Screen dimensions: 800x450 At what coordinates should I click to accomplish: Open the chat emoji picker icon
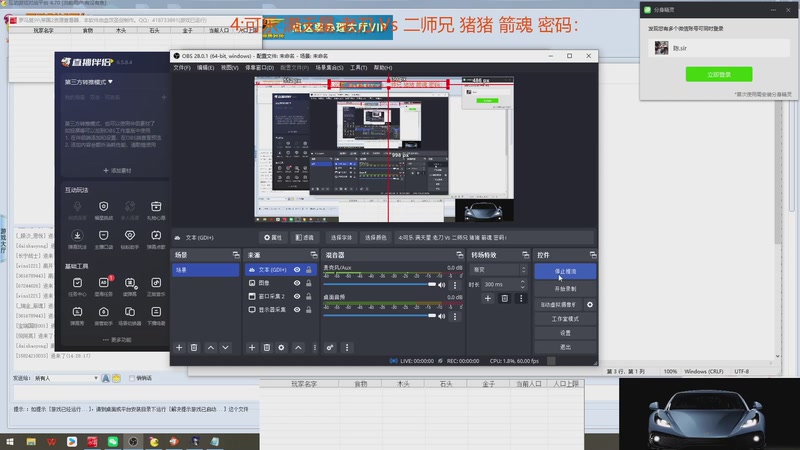pos(116,378)
